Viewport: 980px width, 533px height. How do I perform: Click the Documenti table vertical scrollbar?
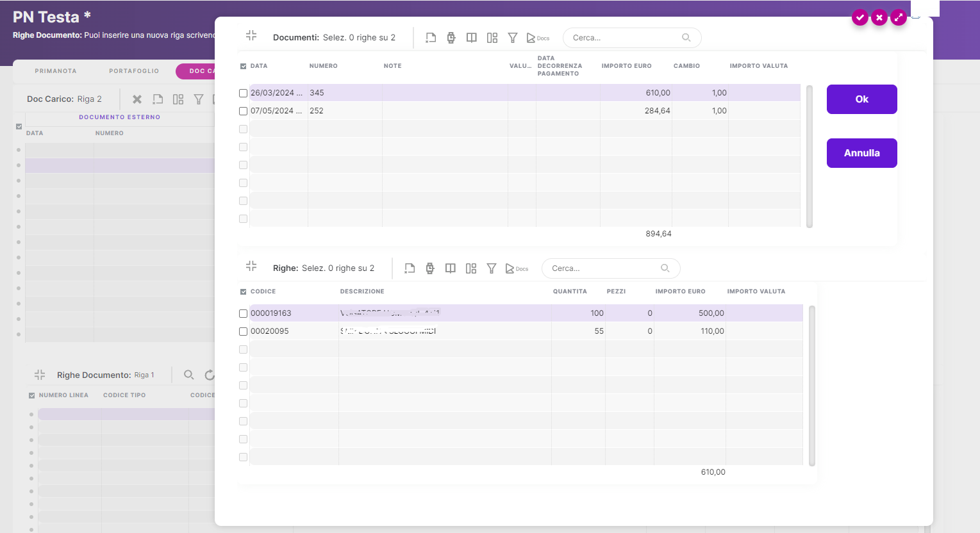(x=810, y=156)
